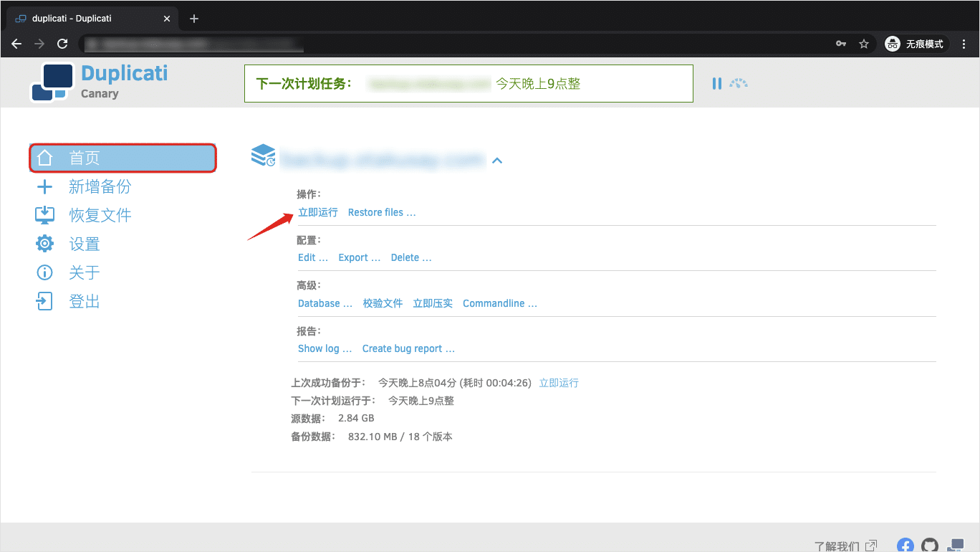Click the 今天晚上9点整 next run time value
Screen dimensions: 980x552
tap(421, 401)
